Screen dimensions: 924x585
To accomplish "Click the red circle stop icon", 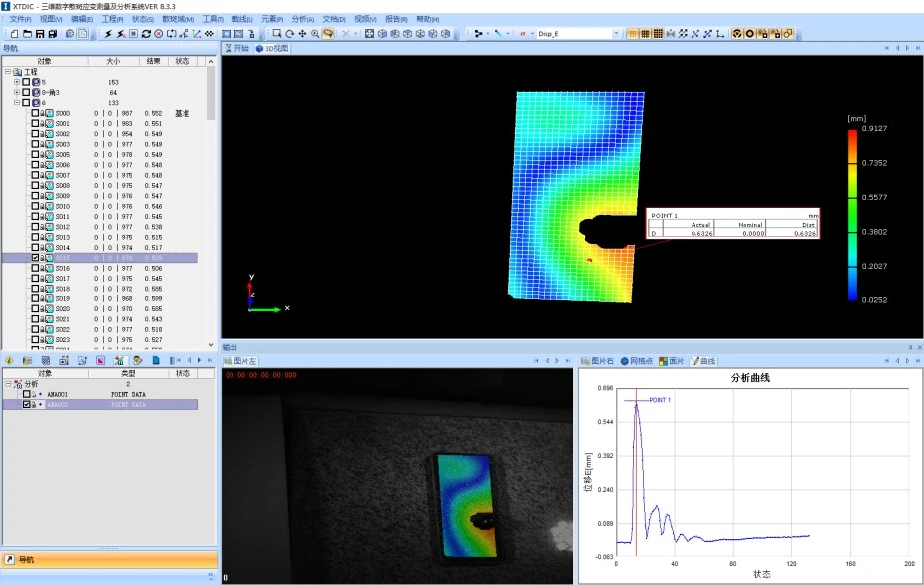I will [x=159, y=34].
